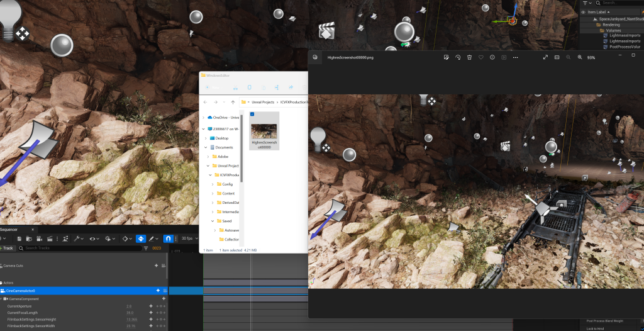Open the pencil curve editing dropdown in Sequencer
Screen dimensions: 644x331
pyautogui.click(x=153, y=239)
